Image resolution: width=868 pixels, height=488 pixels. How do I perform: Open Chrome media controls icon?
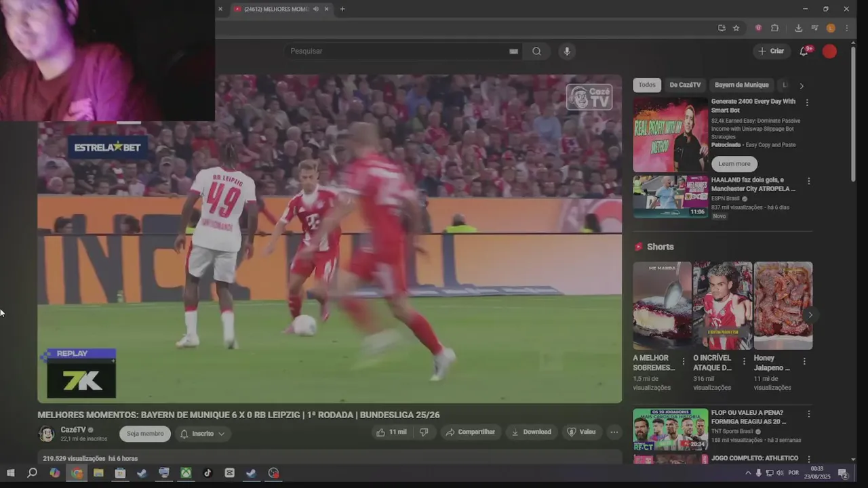(x=814, y=28)
